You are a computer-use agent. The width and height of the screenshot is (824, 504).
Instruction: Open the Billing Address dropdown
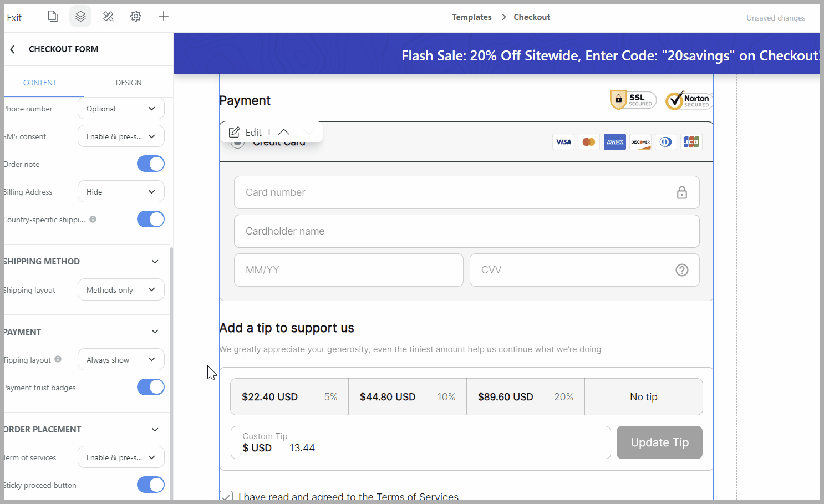[x=121, y=192]
